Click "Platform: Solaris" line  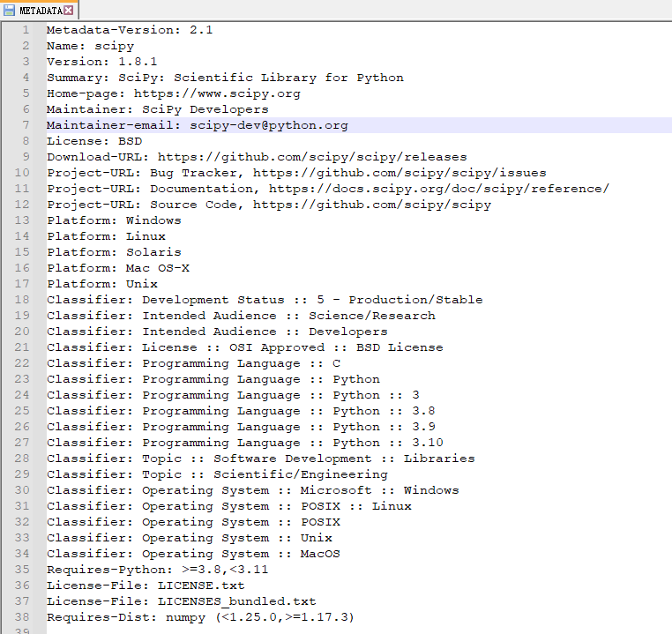pyautogui.click(x=114, y=252)
